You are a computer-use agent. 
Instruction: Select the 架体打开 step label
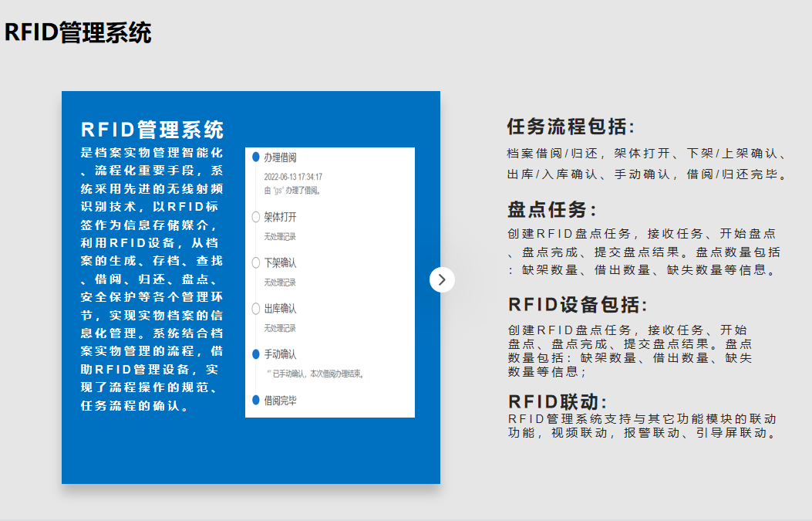[280, 217]
